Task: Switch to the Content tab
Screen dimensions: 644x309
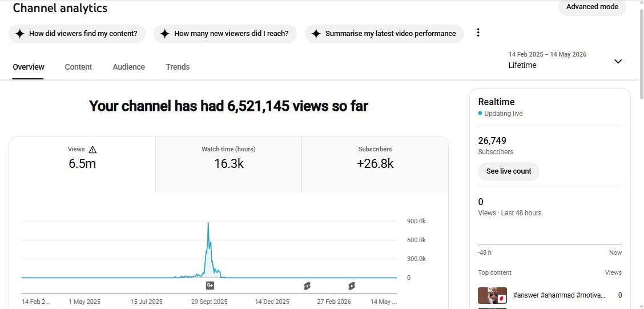Action: [78, 67]
